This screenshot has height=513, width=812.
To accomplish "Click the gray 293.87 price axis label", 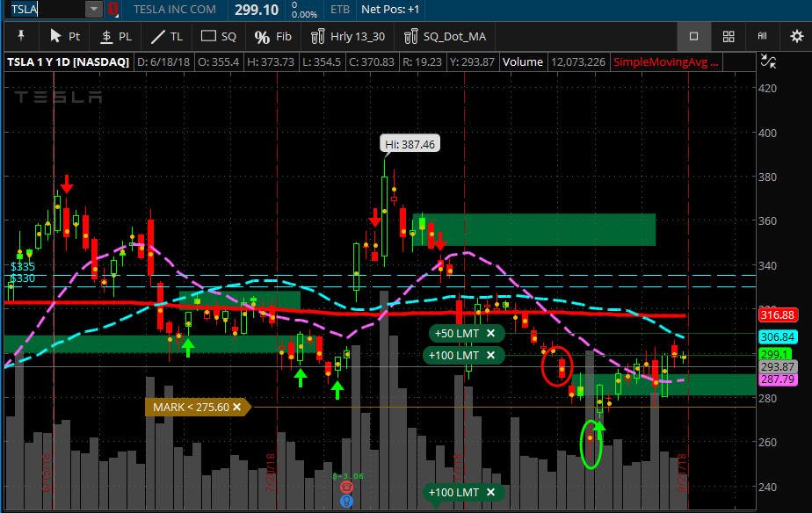I will tap(778, 366).
